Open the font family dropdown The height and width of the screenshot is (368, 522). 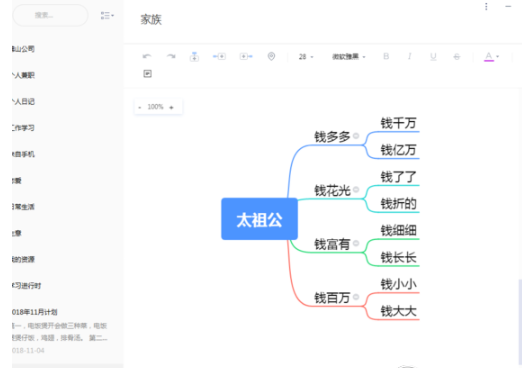[x=349, y=57]
